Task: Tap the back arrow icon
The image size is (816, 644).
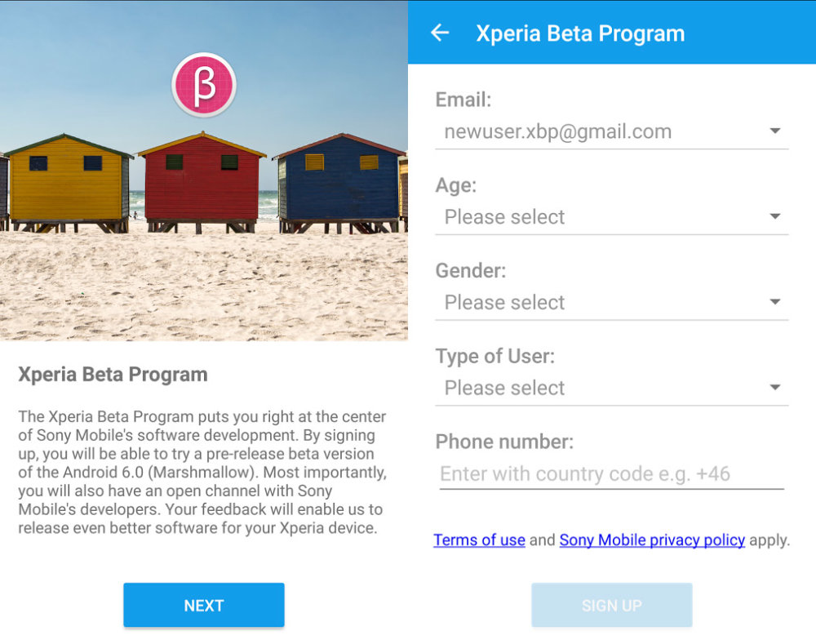Action: [440, 33]
